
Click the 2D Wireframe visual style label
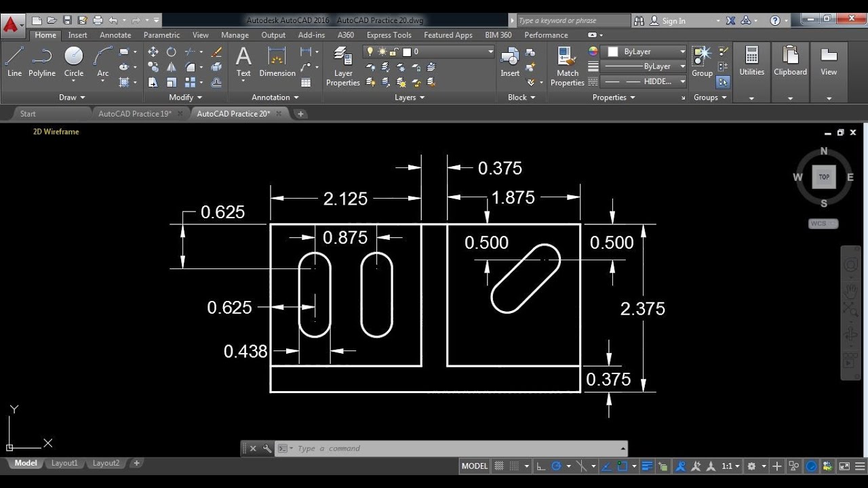tap(56, 132)
